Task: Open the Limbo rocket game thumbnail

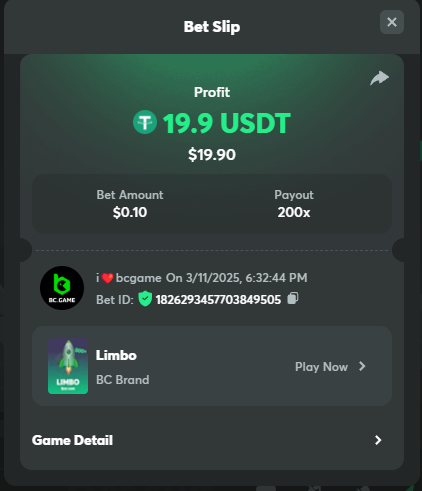Action: [68, 366]
